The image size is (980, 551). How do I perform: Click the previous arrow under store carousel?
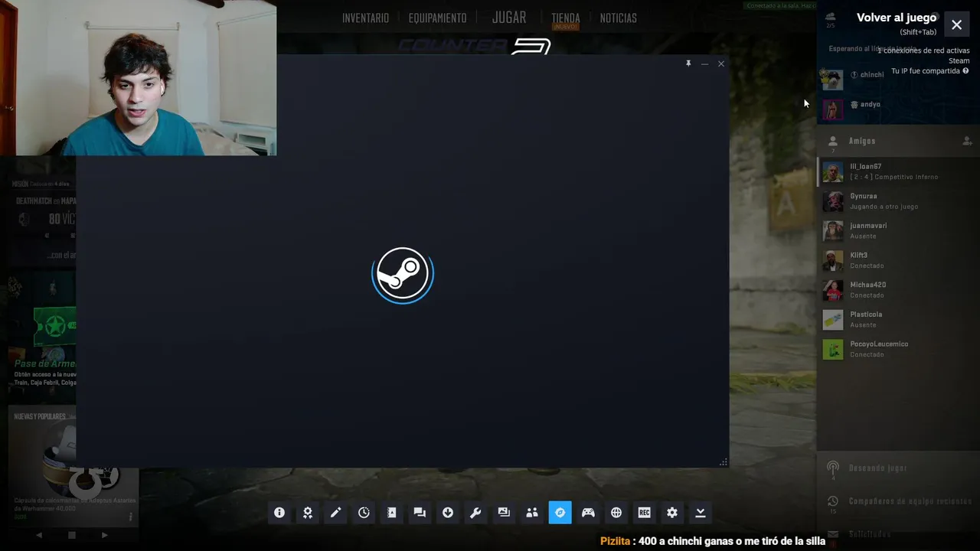39,535
